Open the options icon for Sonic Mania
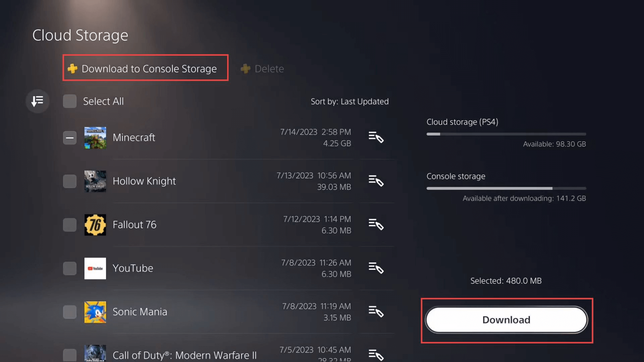644x362 pixels. 376,312
